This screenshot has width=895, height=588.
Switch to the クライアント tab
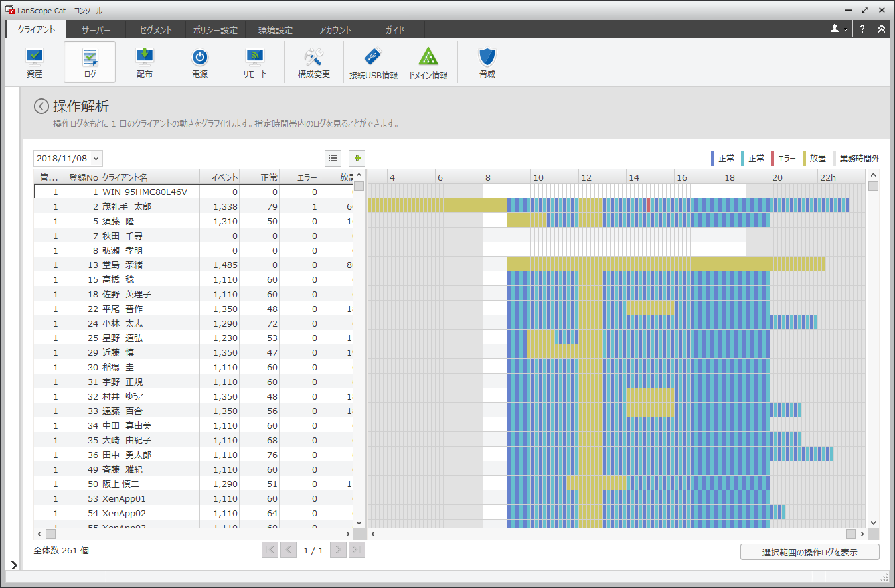(x=37, y=29)
